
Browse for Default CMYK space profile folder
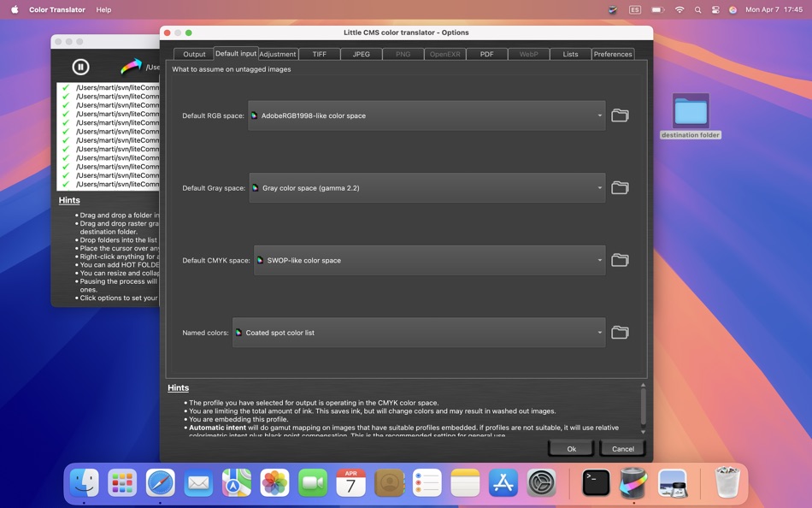(620, 260)
